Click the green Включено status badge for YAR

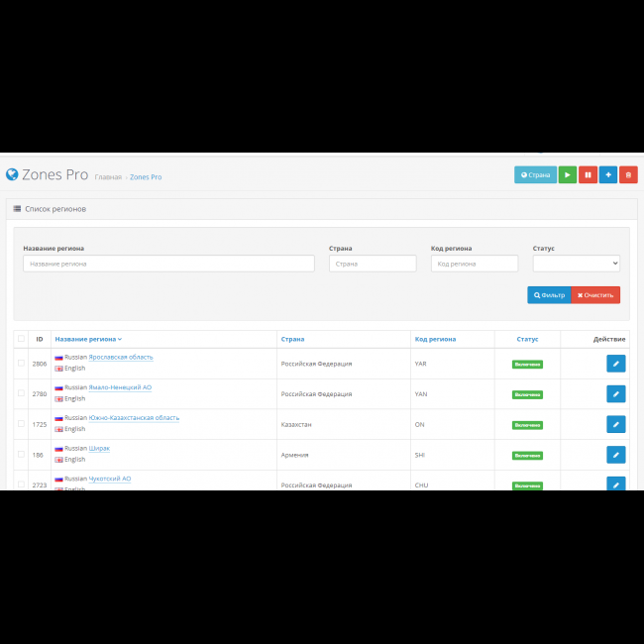(527, 364)
